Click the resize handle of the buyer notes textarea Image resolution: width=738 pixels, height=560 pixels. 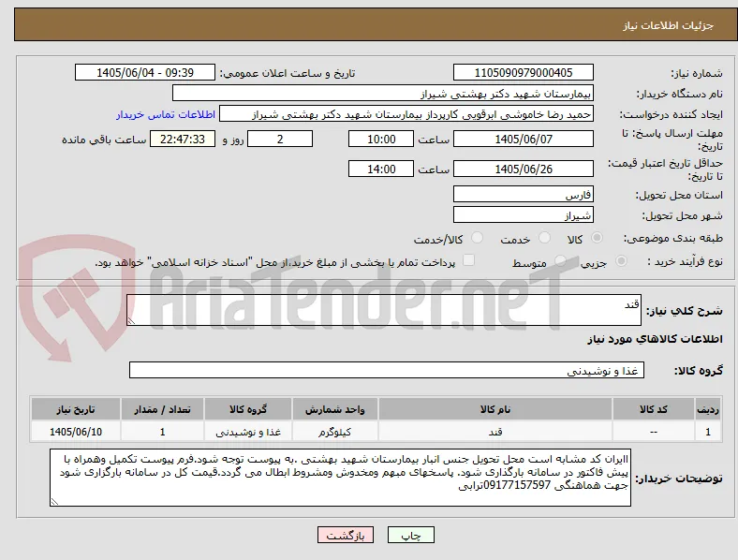54,502
